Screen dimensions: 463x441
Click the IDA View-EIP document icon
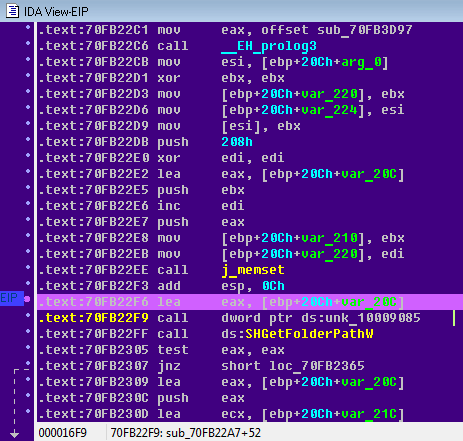tap(13, 11)
